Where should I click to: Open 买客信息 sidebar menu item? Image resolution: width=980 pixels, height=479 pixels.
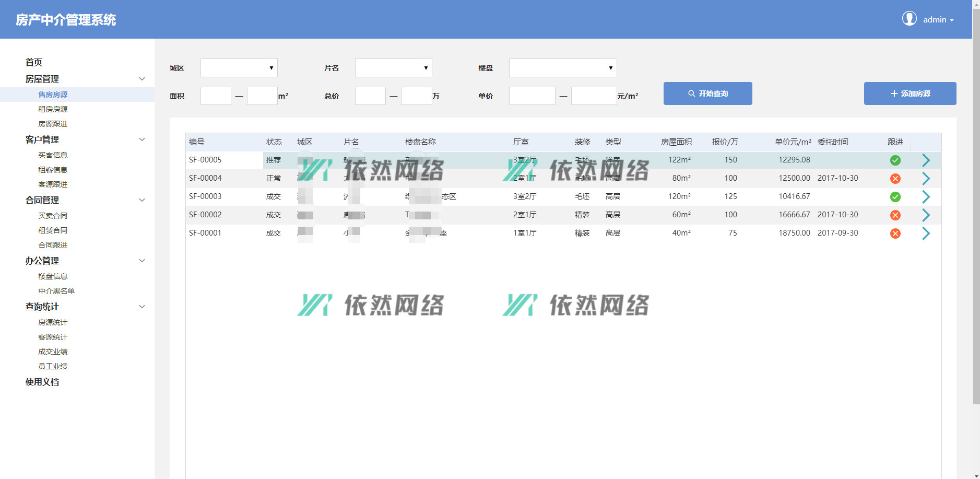[53, 155]
